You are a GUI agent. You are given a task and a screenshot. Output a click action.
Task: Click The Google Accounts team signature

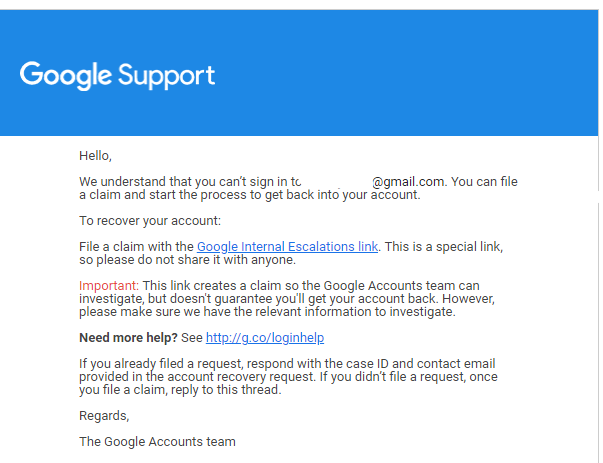[x=157, y=441]
